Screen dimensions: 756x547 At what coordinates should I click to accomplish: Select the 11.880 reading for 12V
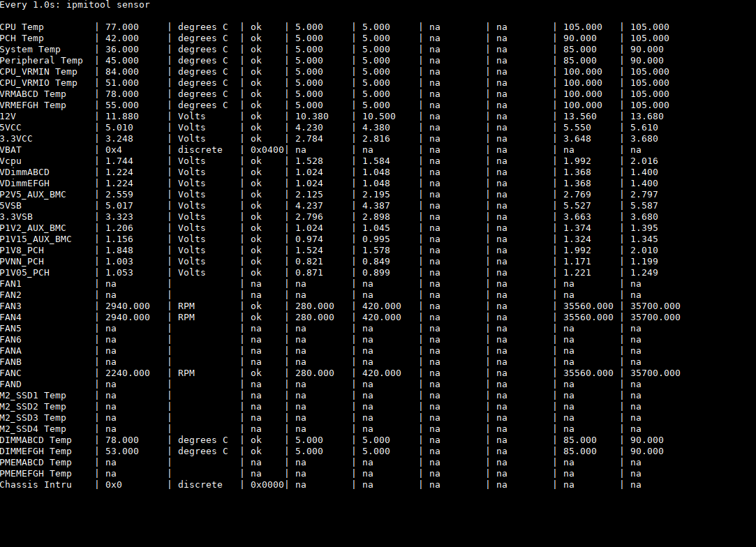pos(122,117)
